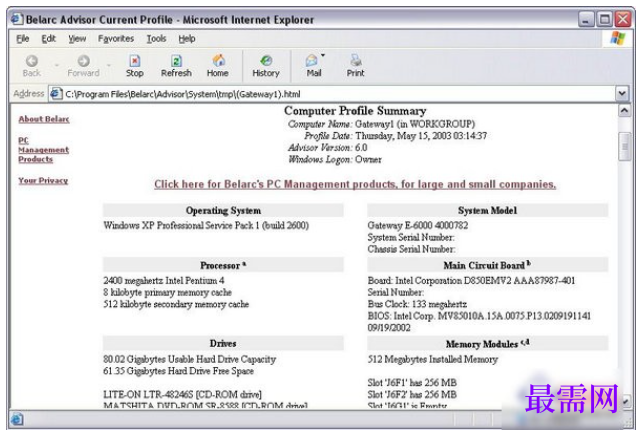Click Belarc's PC Management products banner link
The width and height of the screenshot is (637, 430).
click(x=355, y=184)
